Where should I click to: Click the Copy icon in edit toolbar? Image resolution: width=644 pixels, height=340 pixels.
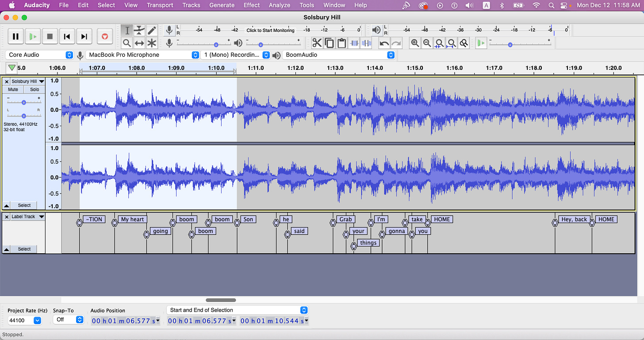tap(329, 43)
